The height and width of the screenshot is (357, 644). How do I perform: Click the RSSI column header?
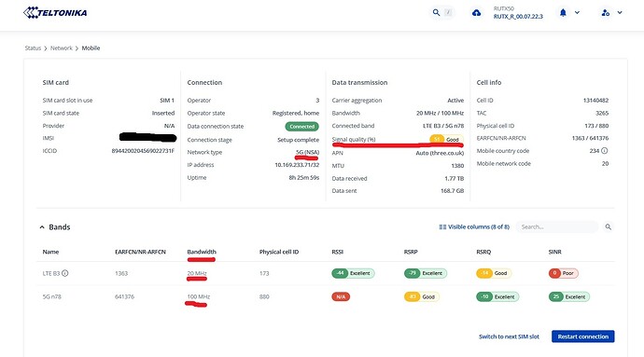click(337, 252)
